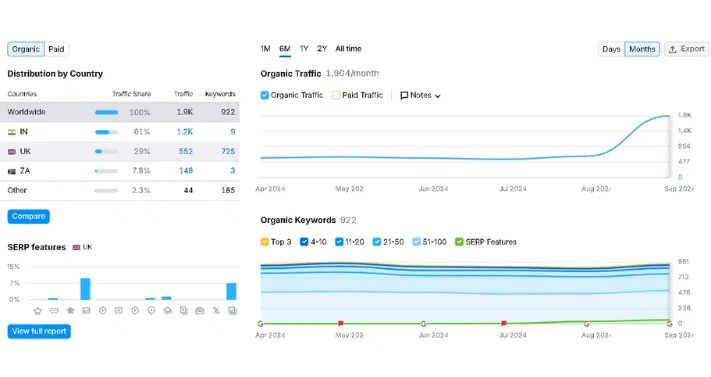Click the location pin local pack icon
Image resolution: width=711 pixels, height=377 pixels.
[151, 311]
